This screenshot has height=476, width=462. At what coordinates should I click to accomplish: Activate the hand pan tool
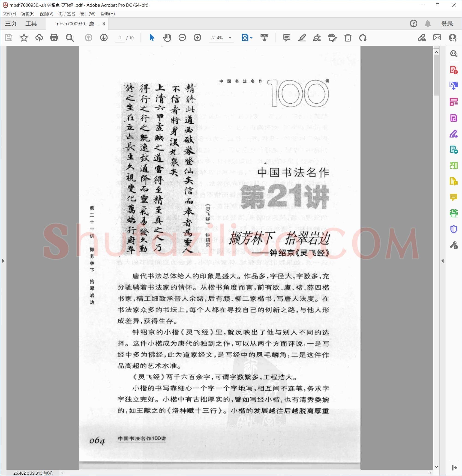(x=167, y=38)
